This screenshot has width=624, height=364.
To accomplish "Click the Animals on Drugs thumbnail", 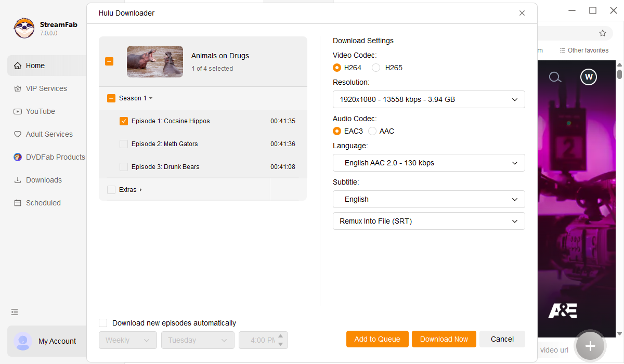I will (x=155, y=61).
